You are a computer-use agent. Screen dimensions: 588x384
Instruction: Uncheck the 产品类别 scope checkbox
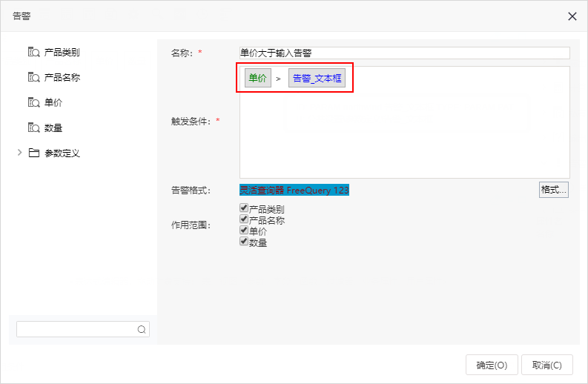tap(244, 208)
